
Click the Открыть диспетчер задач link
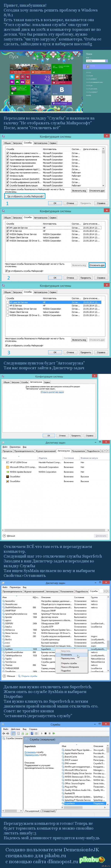coord(52,392)
